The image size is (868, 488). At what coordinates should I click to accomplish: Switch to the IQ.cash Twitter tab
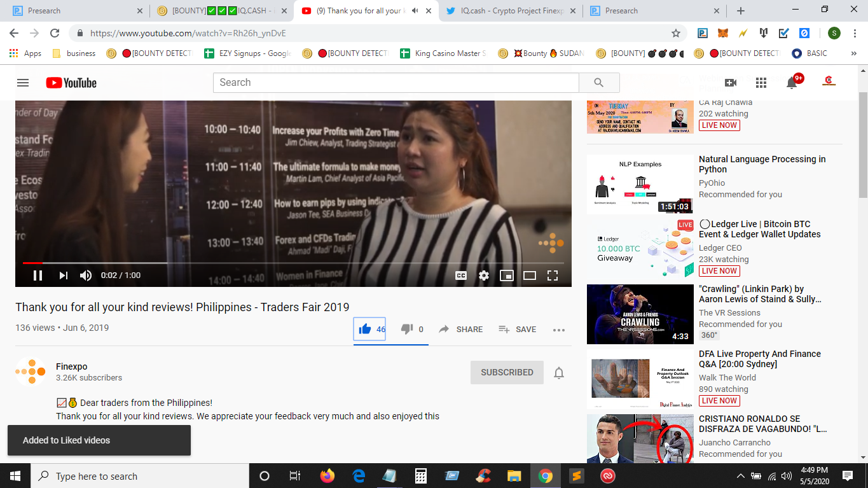point(512,11)
